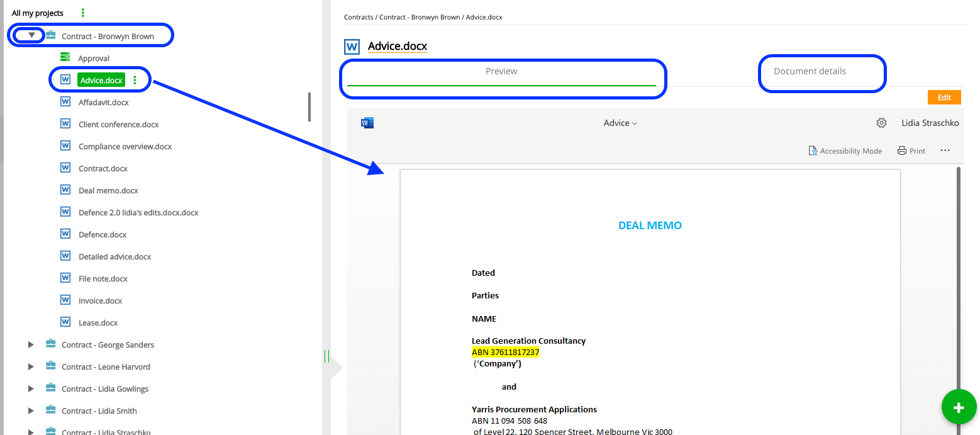The width and height of the screenshot is (980, 435).
Task: Click the Word icon beside Defence.docx
Action: pyautogui.click(x=65, y=234)
